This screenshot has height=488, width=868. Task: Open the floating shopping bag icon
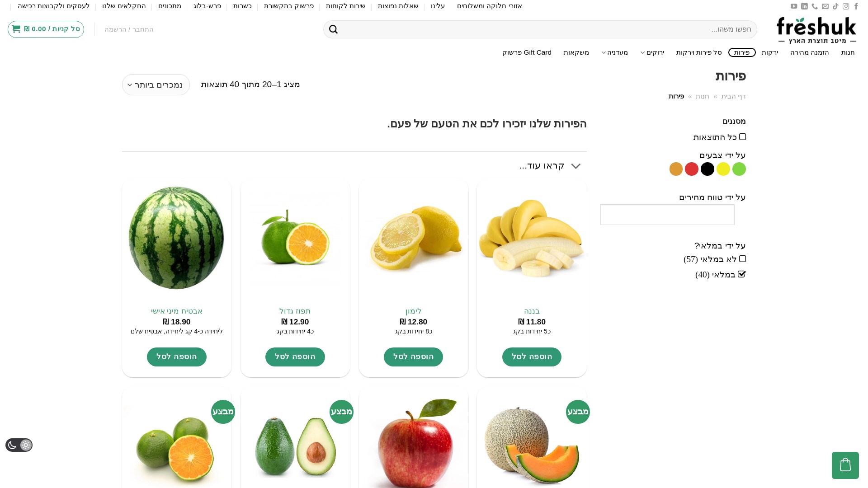pos(845,465)
